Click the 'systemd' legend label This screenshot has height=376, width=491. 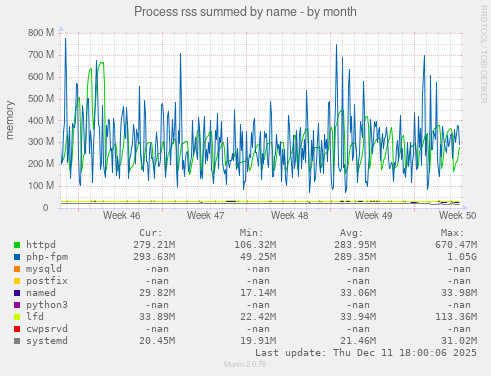(x=47, y=341)
